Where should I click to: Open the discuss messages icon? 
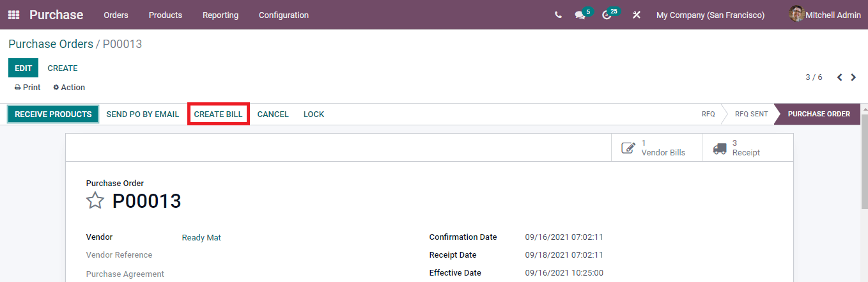click(580, 15)
